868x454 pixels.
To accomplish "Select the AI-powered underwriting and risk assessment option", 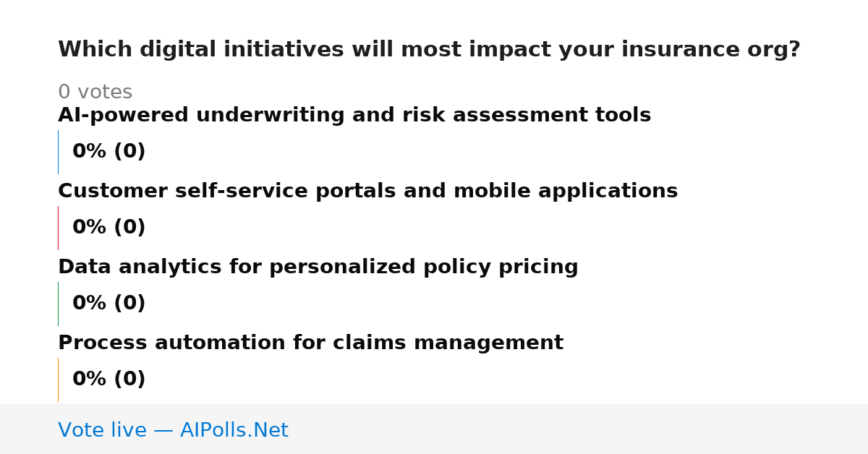I will [354, 116].
